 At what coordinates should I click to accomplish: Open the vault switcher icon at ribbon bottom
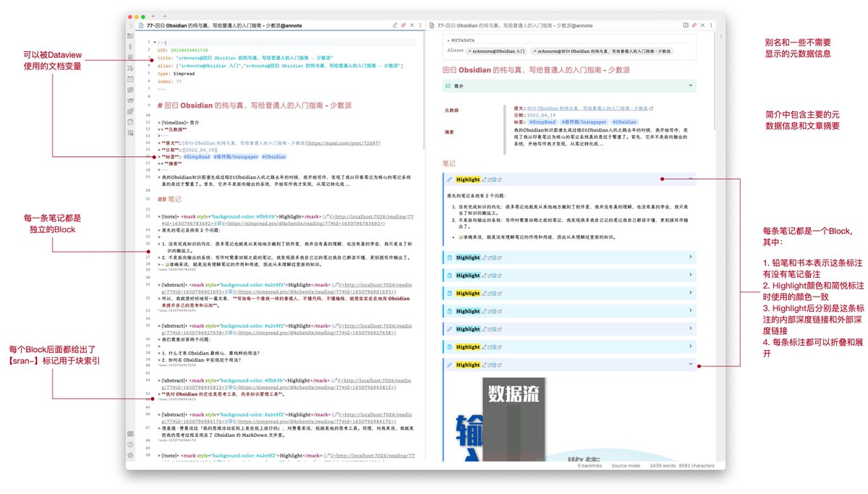(130, 433)
